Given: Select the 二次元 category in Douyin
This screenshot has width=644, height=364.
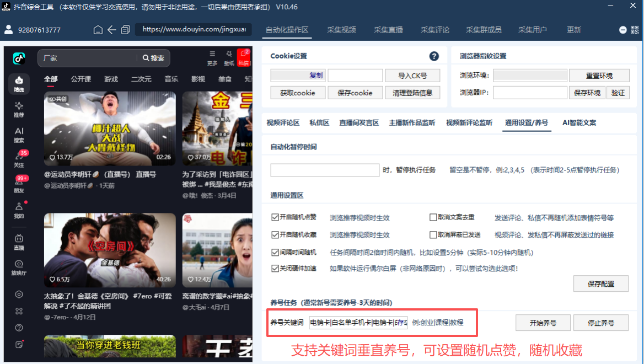Looking at the screenshot, I should pyautogui.click(x=141, y=79).
